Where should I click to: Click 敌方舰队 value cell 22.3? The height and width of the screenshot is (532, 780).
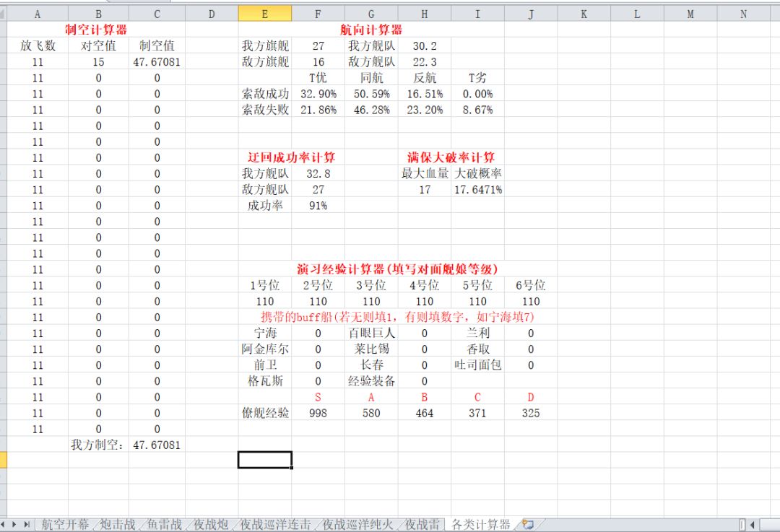point(425,61)
